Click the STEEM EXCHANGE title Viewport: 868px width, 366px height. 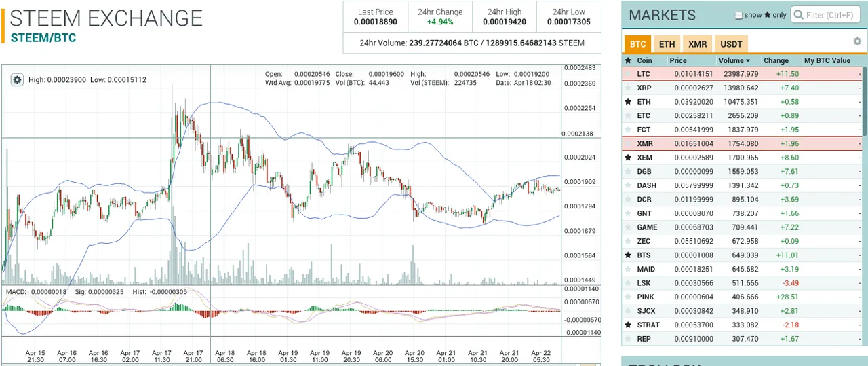pyautogui.click(x=106, y=18)
